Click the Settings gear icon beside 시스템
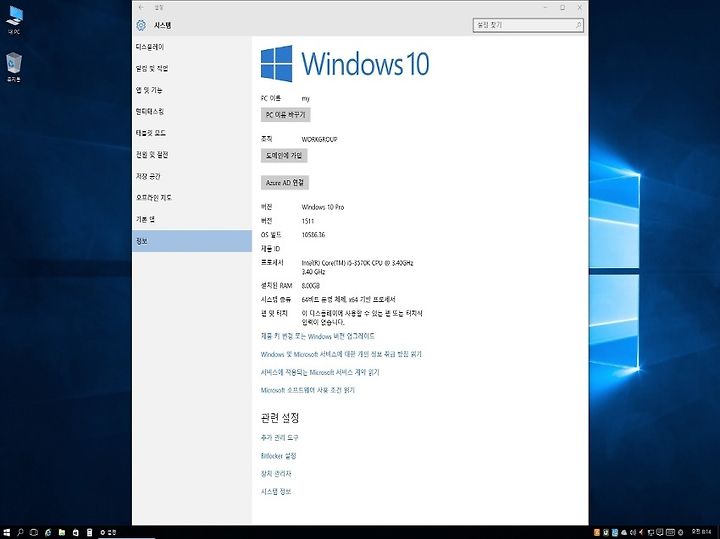The height and width of the screenshot is (539, 720). pyautogui.click(x=141, y=25)
